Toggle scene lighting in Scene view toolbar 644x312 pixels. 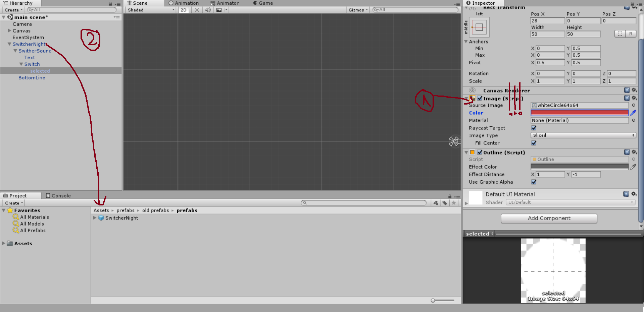(197, 10)
